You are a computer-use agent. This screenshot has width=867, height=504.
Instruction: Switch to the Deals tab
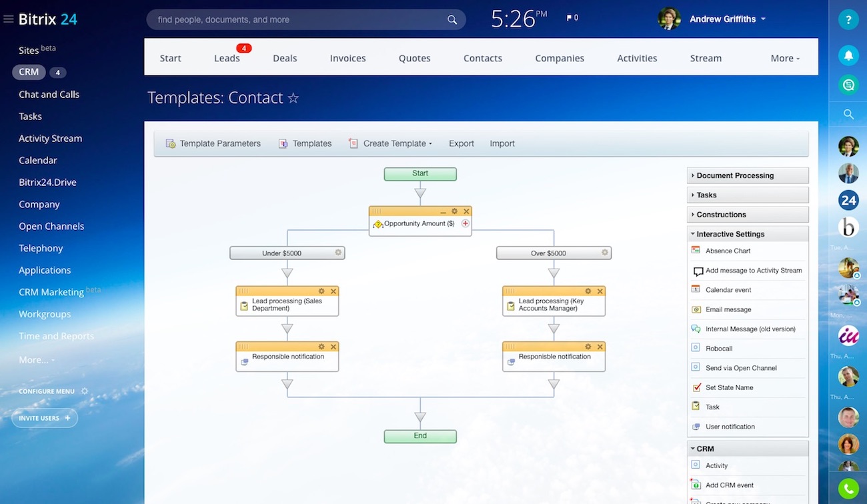(x=285, y=58)
